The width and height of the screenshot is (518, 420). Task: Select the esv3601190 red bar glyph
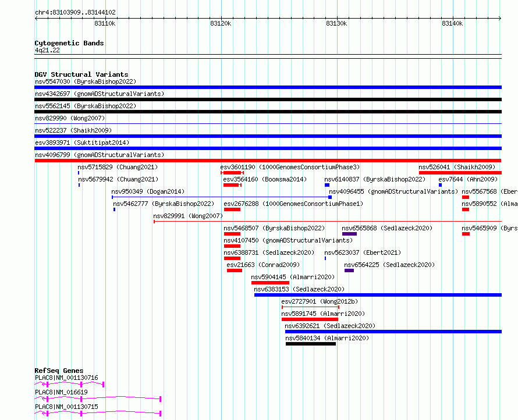pyautogui.click(x=232, y=173)
